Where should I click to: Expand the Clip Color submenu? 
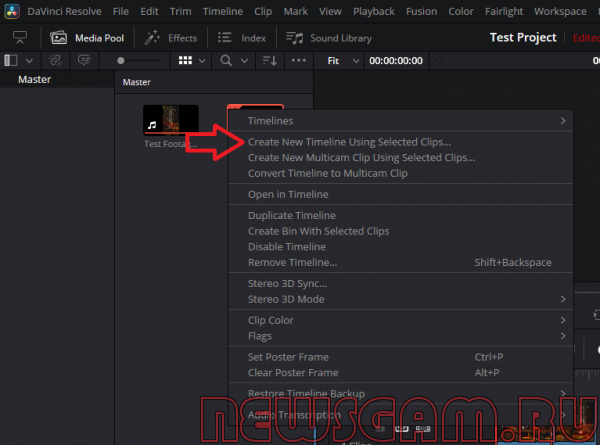401,320
